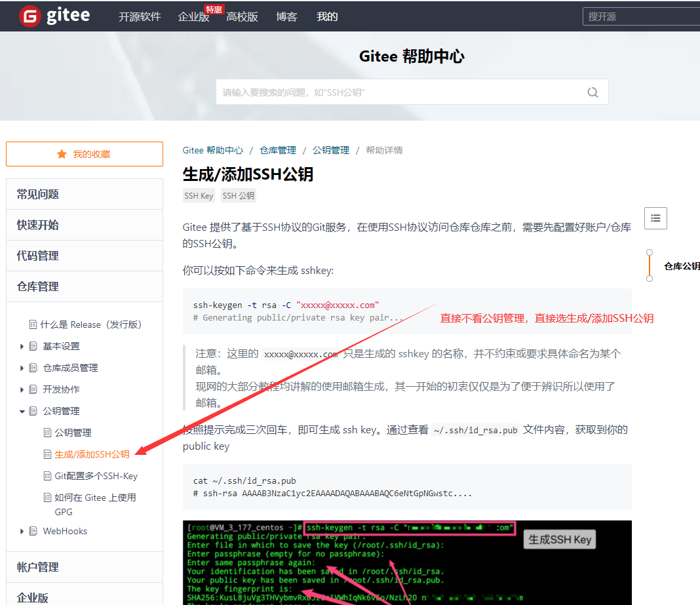Viewport: 700px width, 605px height.
Task: Toggle the table of contents list icon
Action: tap(655, 218)
